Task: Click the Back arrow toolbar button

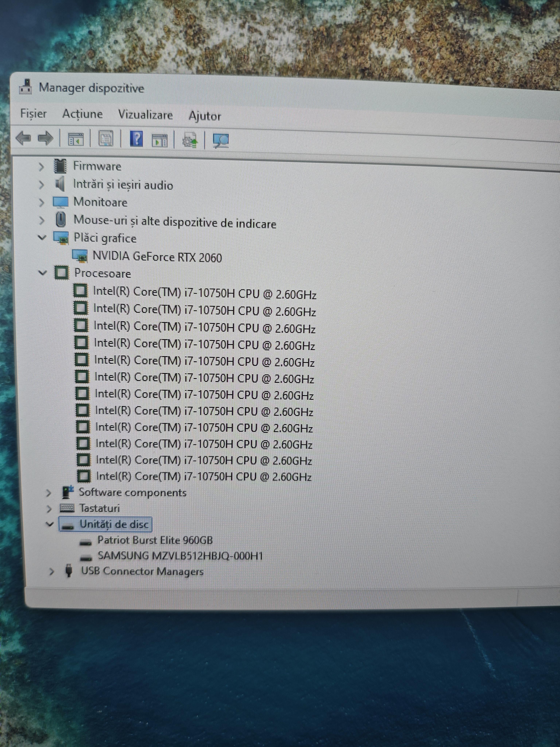Action: 24,138
